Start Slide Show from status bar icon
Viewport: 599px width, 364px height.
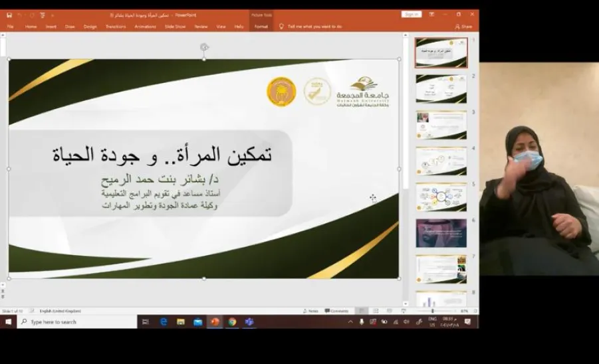(x=404, y=311)
